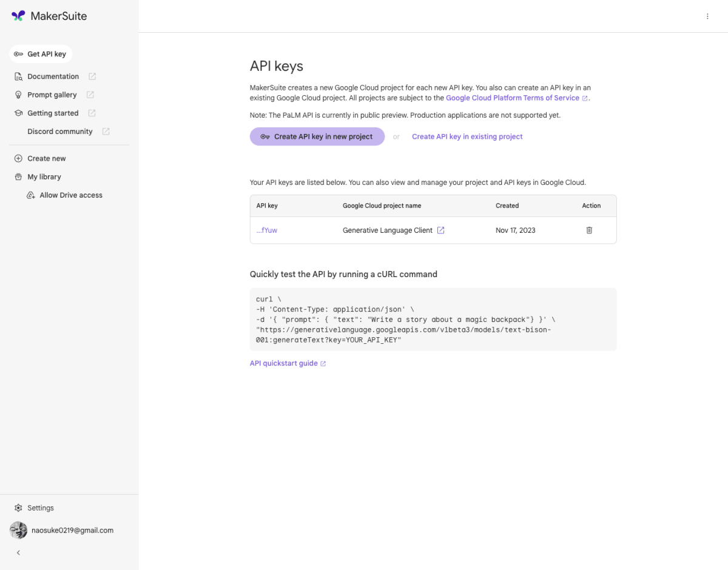Click the cURL command code block
Image resolution: width=728 pixels, height=570 pixels.
click(x=433, y=320)
